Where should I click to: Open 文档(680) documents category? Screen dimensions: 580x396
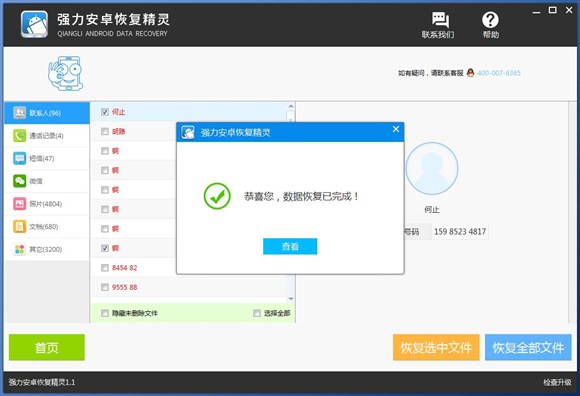click(47, 227)
